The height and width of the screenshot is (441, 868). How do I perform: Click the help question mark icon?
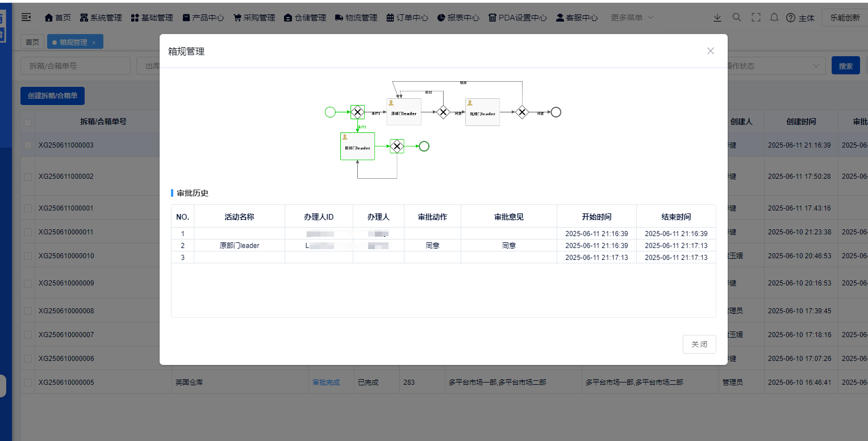coord(791,17)
